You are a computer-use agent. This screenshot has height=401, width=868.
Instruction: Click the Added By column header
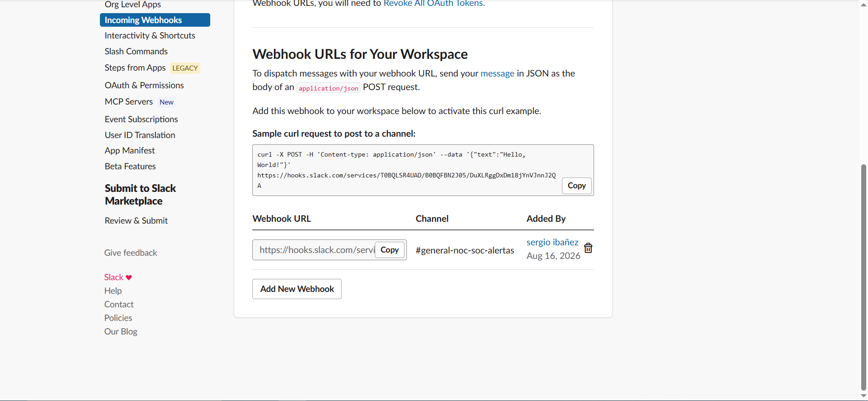(546, 219)
